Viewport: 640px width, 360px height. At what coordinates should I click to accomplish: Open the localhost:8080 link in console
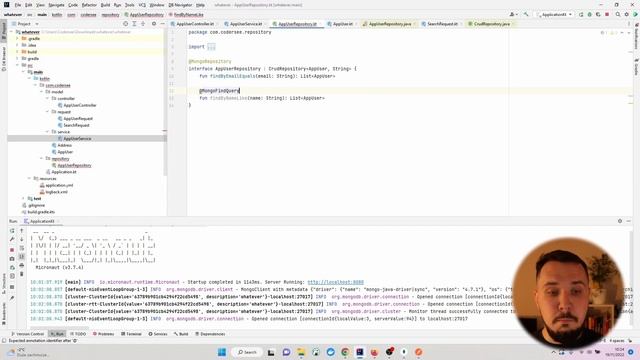pos(335,282)
